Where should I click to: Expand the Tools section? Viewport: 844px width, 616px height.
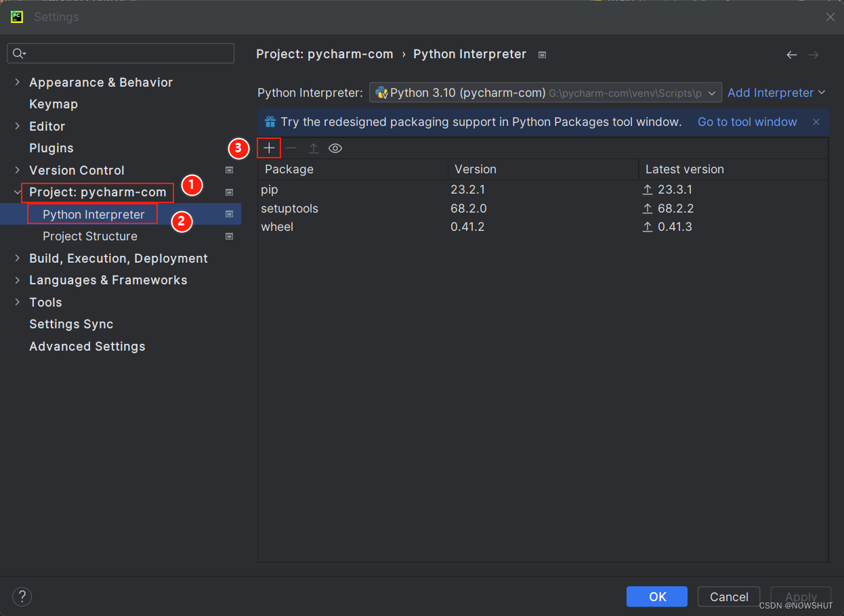[18, 302]
